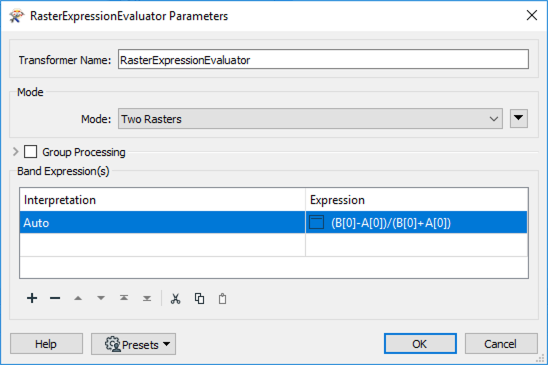This screenshot has height=365, width=548.
Task: Paste a row into the expression table
Action: [x=222, y=299]
